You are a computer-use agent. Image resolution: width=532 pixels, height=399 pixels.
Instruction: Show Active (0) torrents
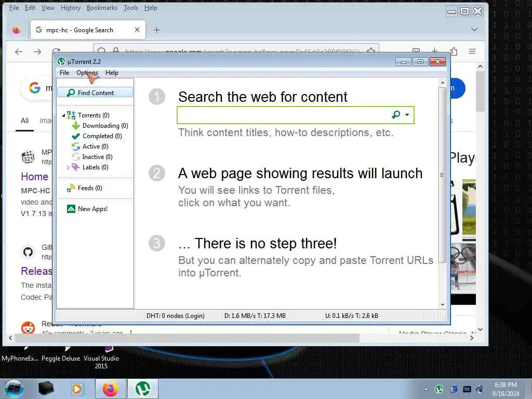(x=96, y=146)
